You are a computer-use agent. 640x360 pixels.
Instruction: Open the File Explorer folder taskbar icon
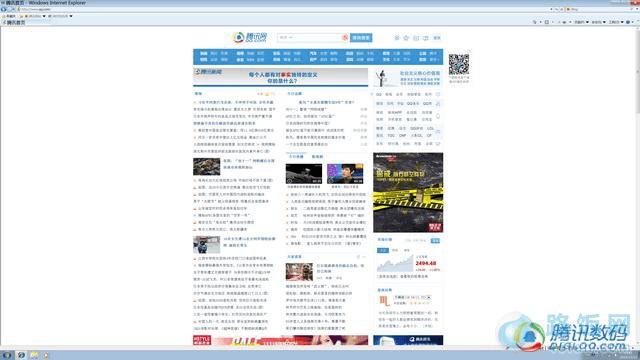click(x=34, y=356)
